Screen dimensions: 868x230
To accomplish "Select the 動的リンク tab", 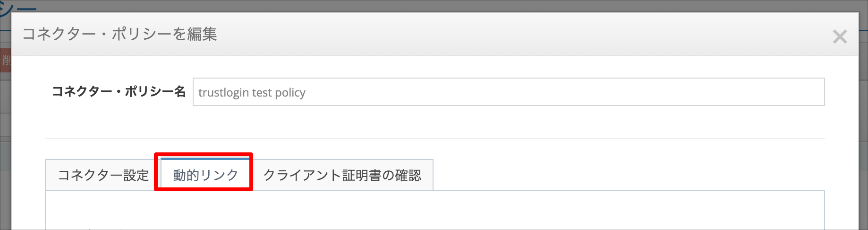I will tap(205, 175).
